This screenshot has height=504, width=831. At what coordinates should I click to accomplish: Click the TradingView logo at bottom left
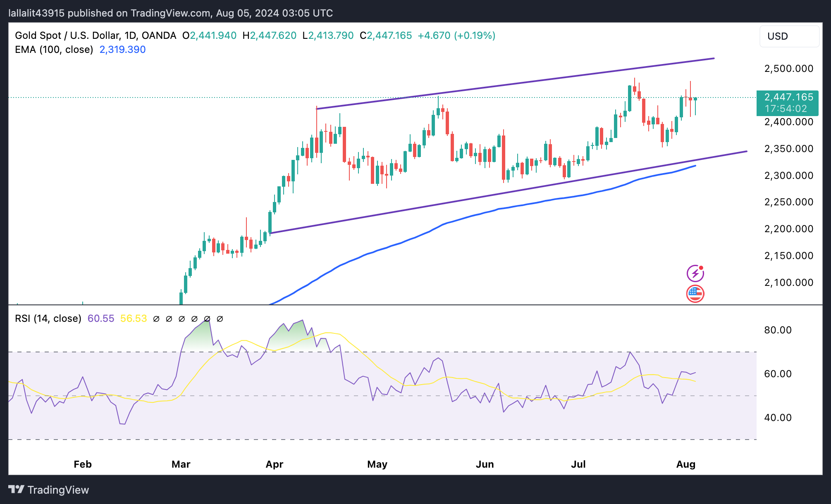49,490
